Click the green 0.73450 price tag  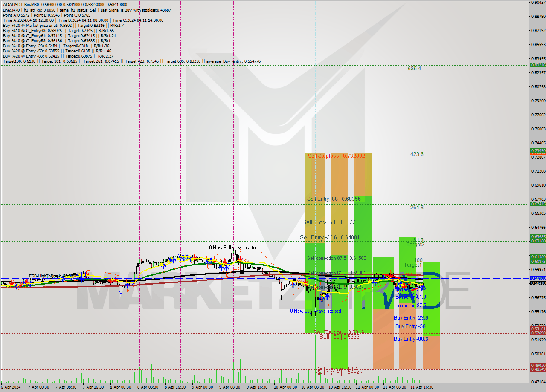pos(537,151)
